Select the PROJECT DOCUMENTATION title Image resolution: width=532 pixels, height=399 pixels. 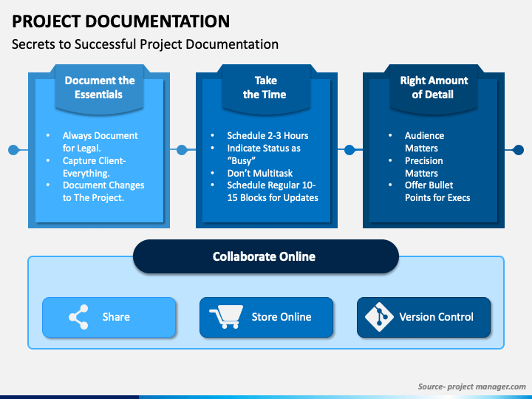120,21
